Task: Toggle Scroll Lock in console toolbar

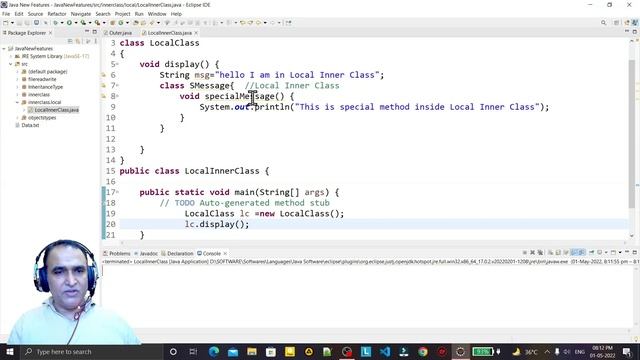Action: 558,253
